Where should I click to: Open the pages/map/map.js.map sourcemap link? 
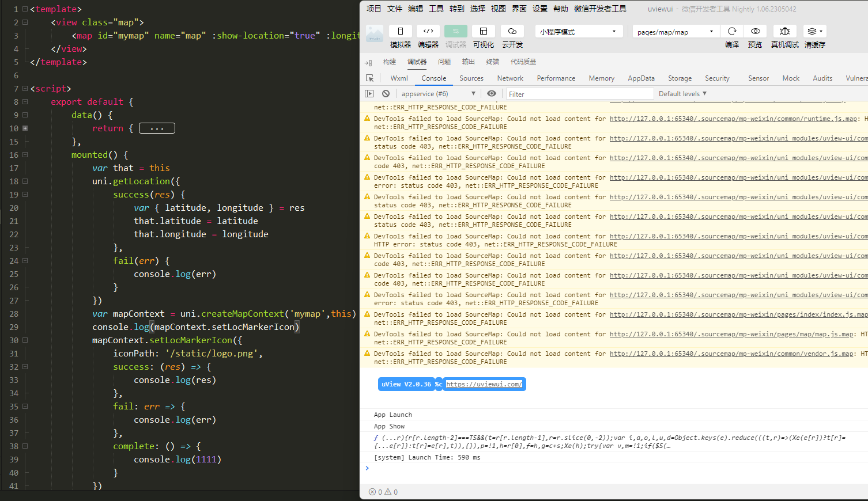(x=732, y=334)
